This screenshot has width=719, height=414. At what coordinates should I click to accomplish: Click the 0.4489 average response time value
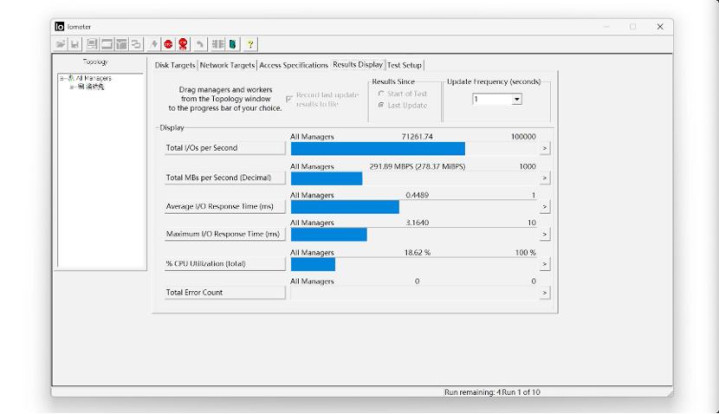coord(417,195)
